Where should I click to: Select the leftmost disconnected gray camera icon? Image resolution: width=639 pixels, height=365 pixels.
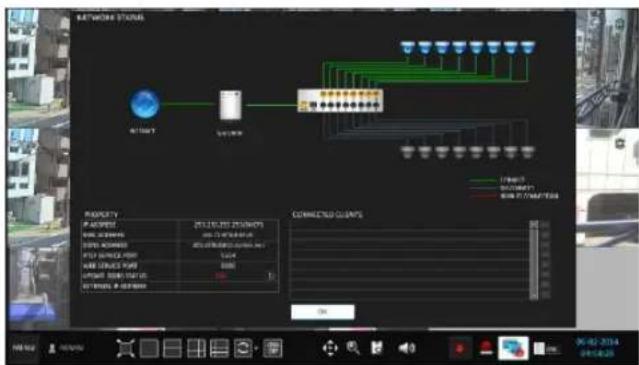[407, 152]
